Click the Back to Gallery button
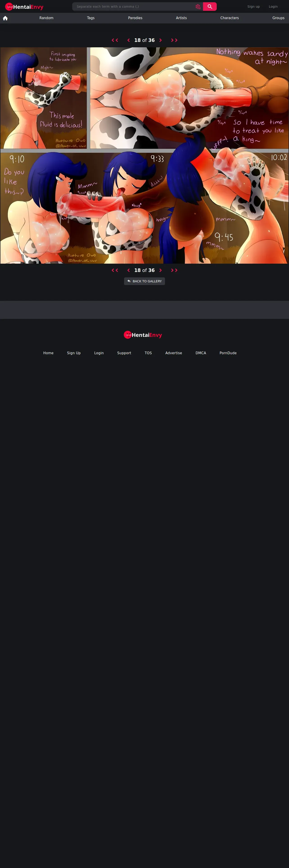 click(x=144, y=281)
